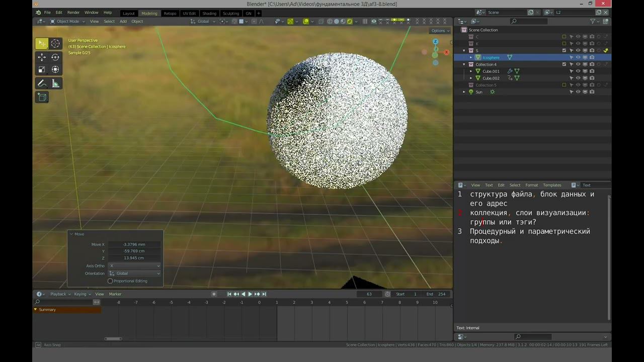The image size is (644, 362).
Task: Open timeline Marker menu
Action: click(115, 294)
